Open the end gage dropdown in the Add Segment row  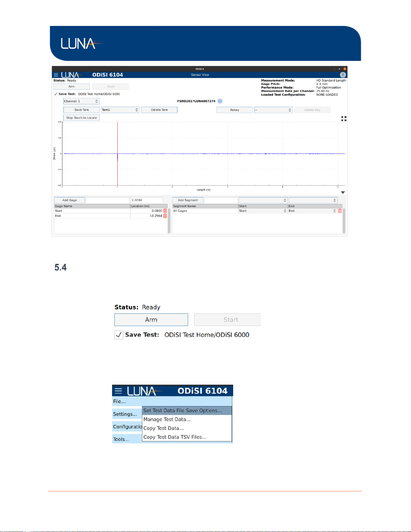(313, 200)
